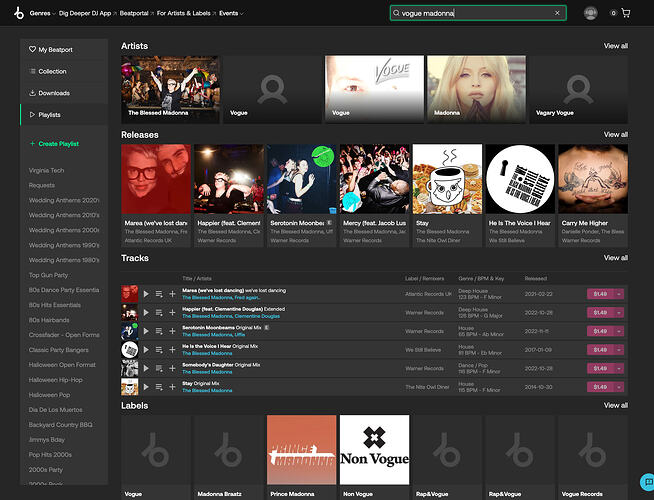View all Artists results
Image resolution: width=654 pixels, height=500 pixels.
[616, 46]
